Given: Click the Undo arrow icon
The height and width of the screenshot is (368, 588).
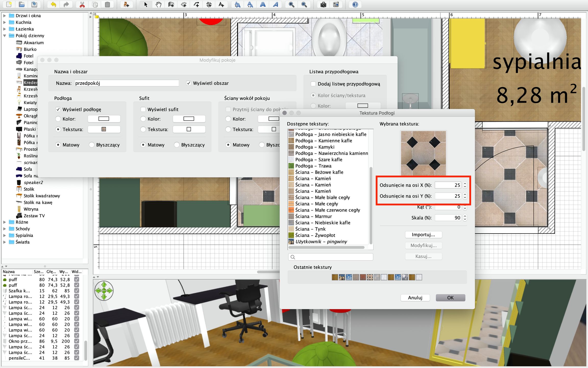Looking at the screenshot, I should click(x=53, y=5).
